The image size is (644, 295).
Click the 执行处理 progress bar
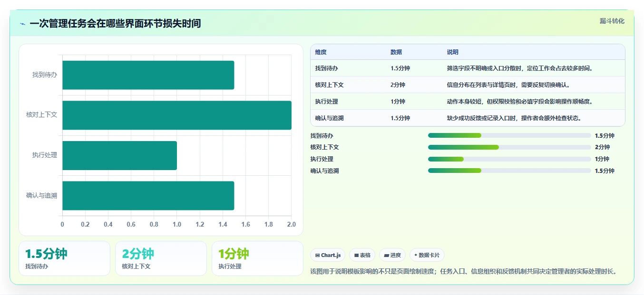[x=509, y=159]
